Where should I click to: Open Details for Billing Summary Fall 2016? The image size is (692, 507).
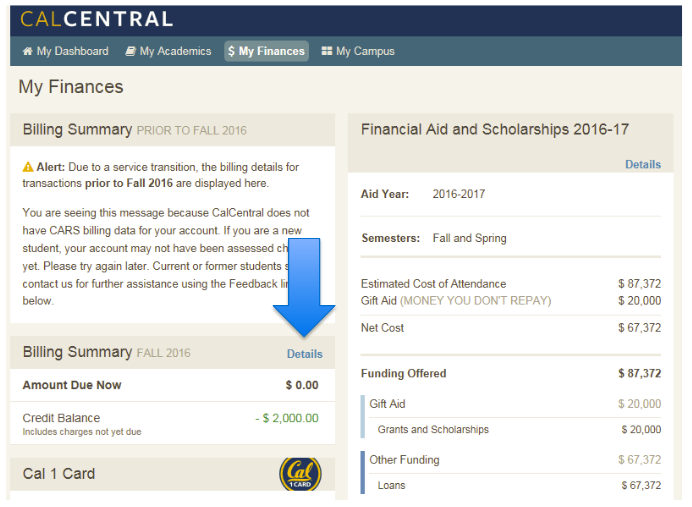[305, 354]
